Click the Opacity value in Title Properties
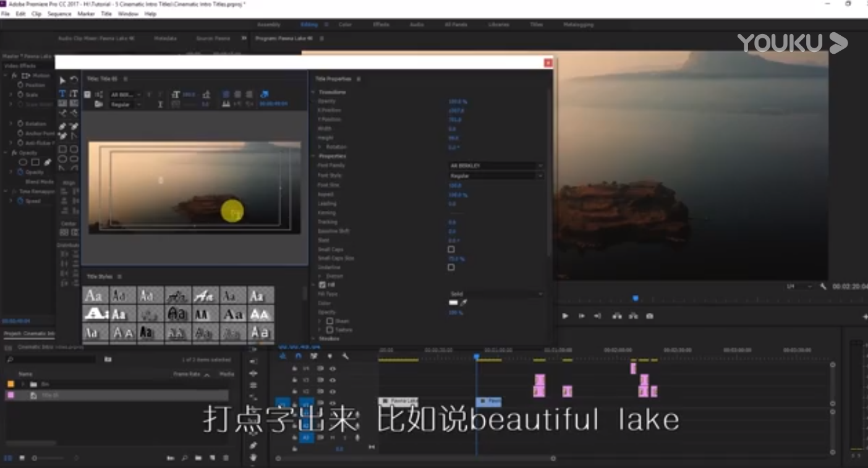This screenshot has width=868, height=468. [457, 101]
